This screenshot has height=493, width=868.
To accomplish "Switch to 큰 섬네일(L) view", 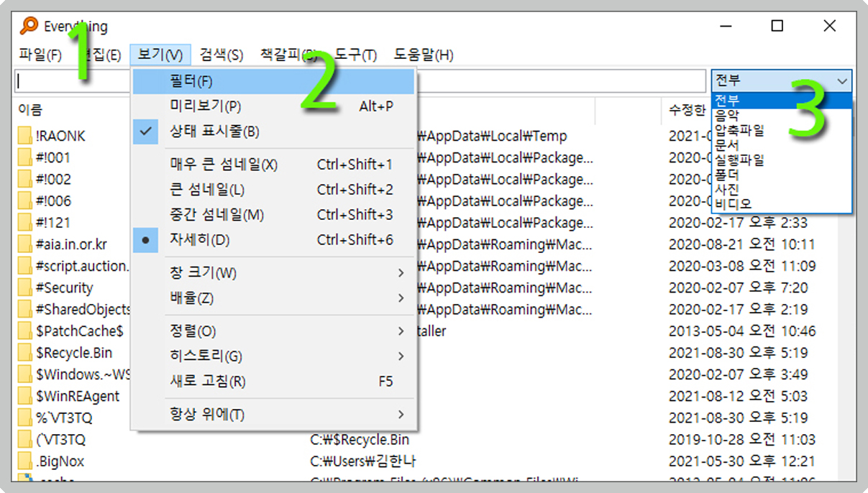I will pos(274,190).
